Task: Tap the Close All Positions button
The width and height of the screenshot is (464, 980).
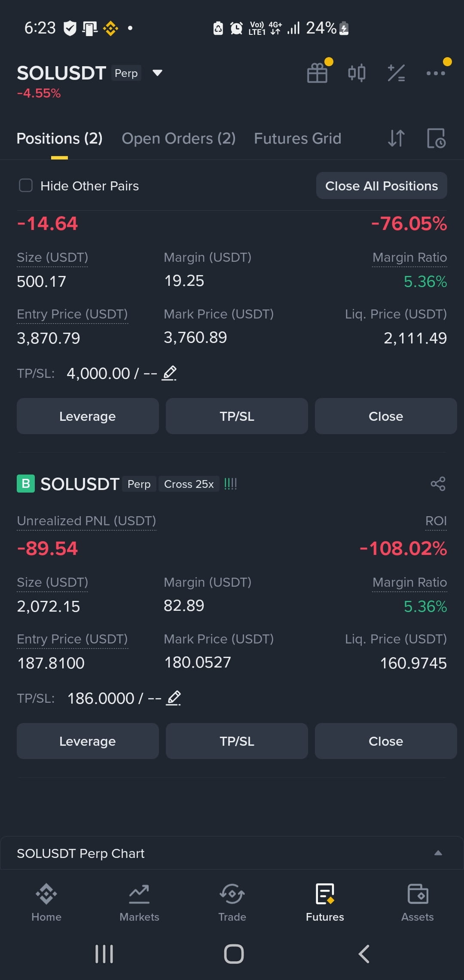Action: (x=382, y=186)
